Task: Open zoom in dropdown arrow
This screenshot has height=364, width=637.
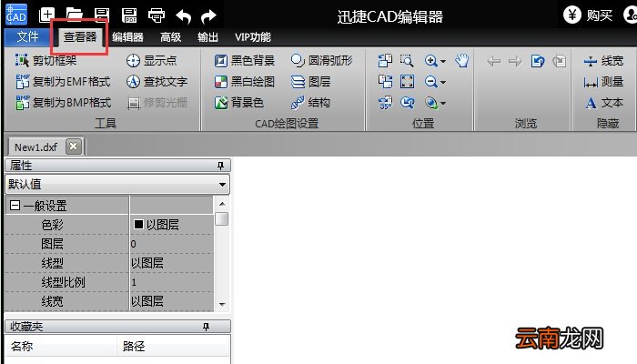Action: click(443, 61)
